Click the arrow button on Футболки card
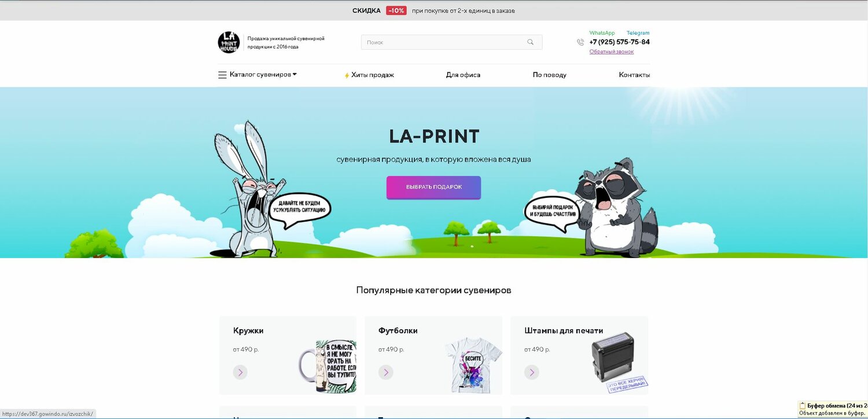Screen dimensions: 868x419 tap(386, 372)
